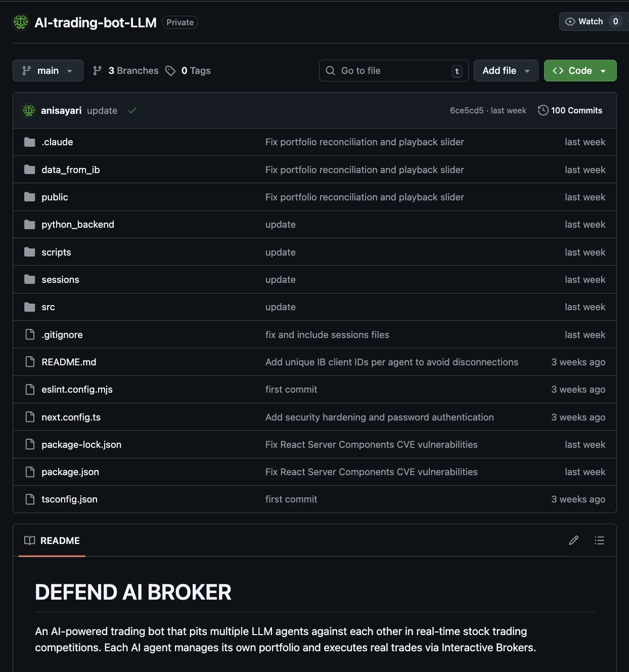Open public folder's 'Fix portfolio reconciliation' commit message

click(365, 197)
